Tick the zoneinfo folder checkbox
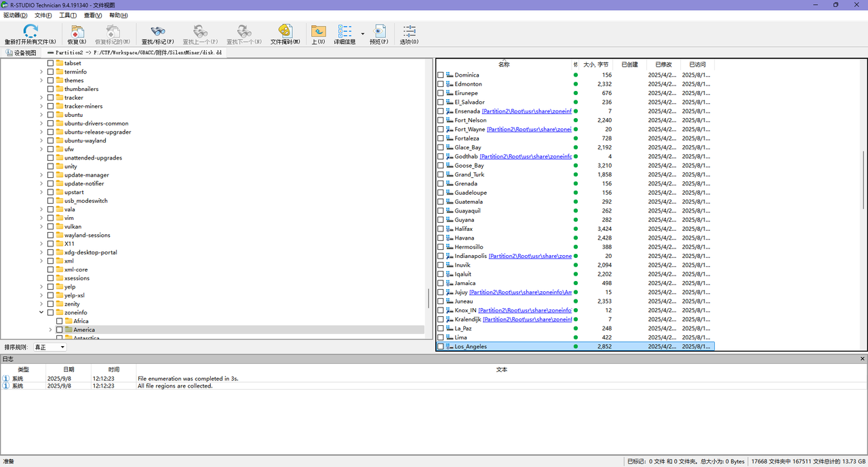Image resolution: width=868 pixels, height=467 pixels. coord(50,312)
